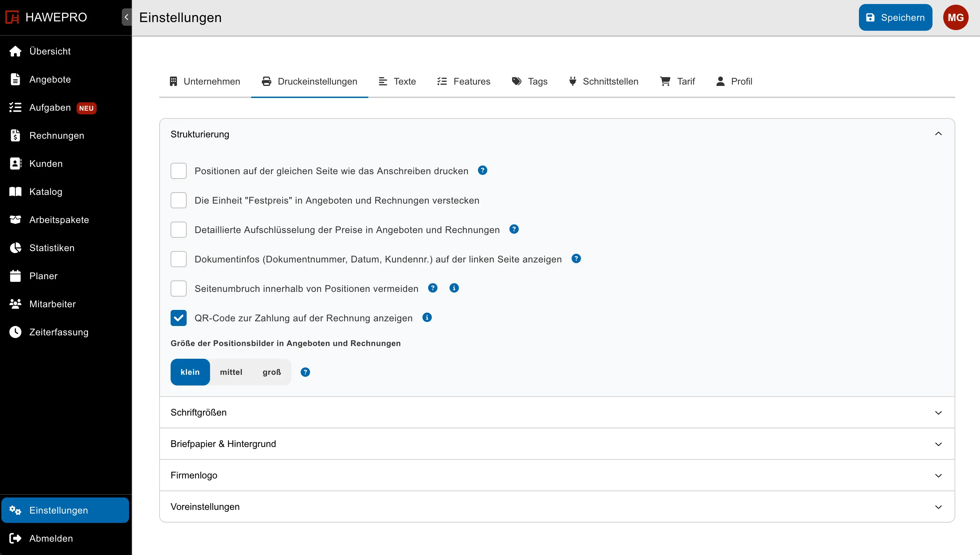Switch to the Texte tab
Viewport: 980px width, 555px height.
tap(397, 81)
